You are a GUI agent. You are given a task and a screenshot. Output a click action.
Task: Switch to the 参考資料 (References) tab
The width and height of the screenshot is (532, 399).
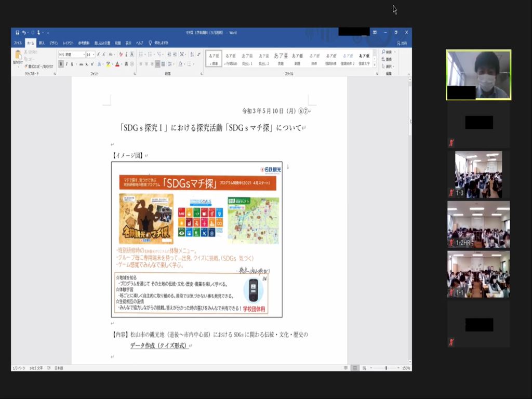click(x=84, y=43)
